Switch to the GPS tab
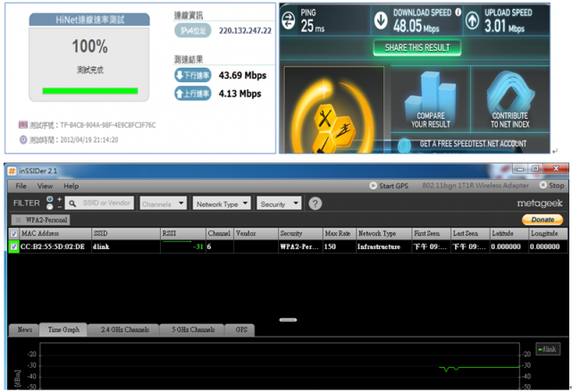 point(241,329)
